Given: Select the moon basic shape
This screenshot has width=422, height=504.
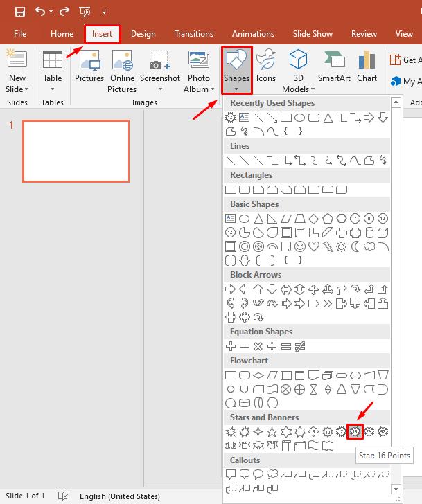Looking at the screenshot, I should (x=355, y=246).
